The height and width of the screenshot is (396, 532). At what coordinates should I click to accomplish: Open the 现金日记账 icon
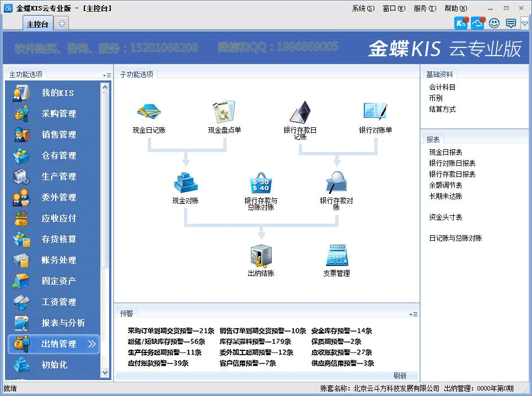149,112
